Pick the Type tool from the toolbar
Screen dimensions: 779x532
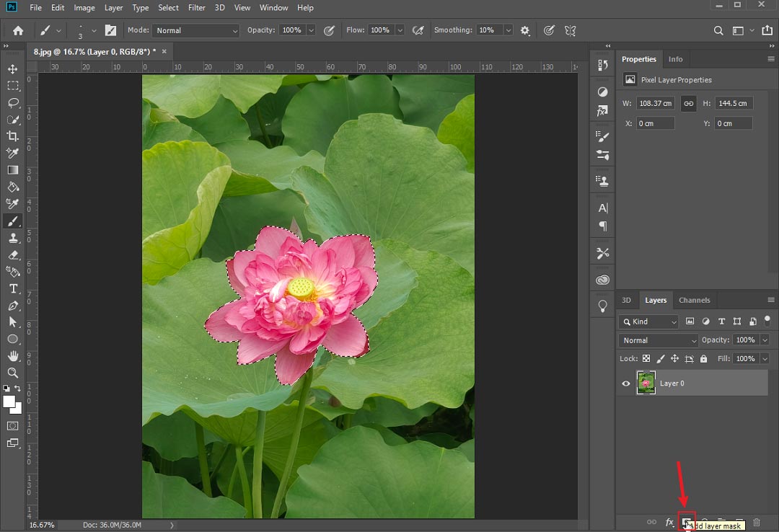pyautogui.click(x=13, y=288)
